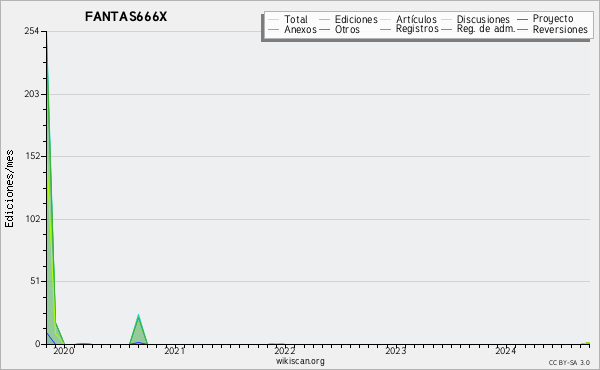Click the 2022 x-axis label

(285, 351)
